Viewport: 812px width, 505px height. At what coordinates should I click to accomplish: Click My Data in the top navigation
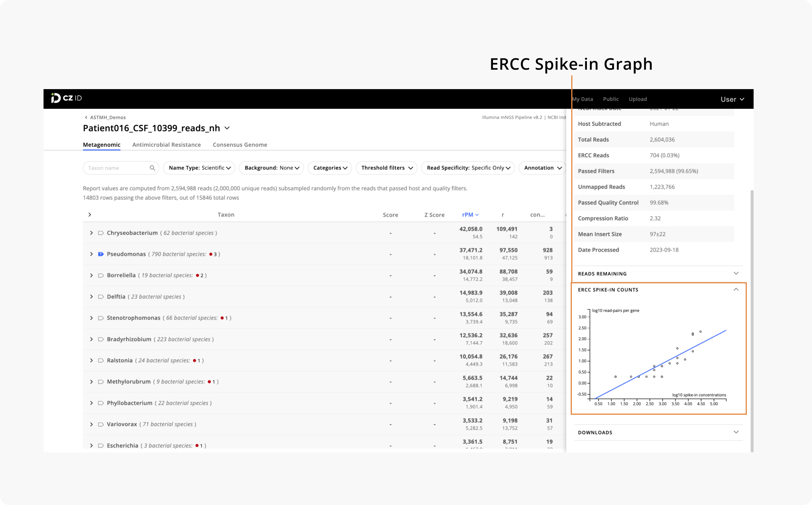[582, 99]
